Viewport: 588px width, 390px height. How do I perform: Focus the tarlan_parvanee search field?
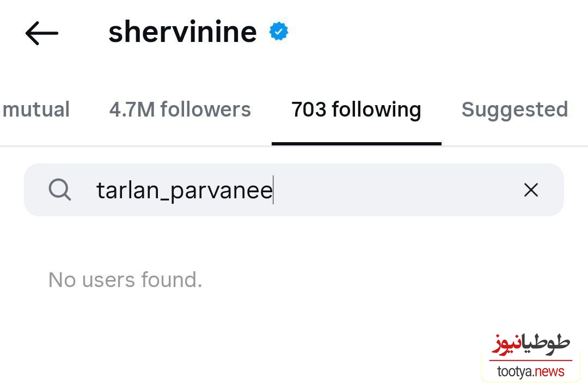[294, 190]
